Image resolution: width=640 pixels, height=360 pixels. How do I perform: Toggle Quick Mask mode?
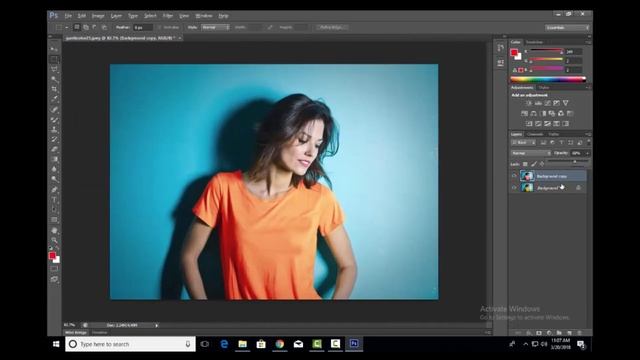point(54,269)
